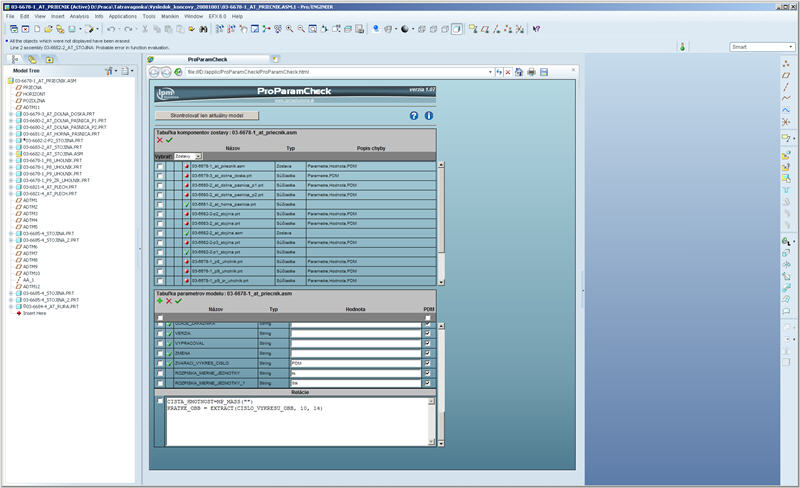
Task: Check the box for 03-6679-3 dolna doska row
Action: click(x=160, y=176)
